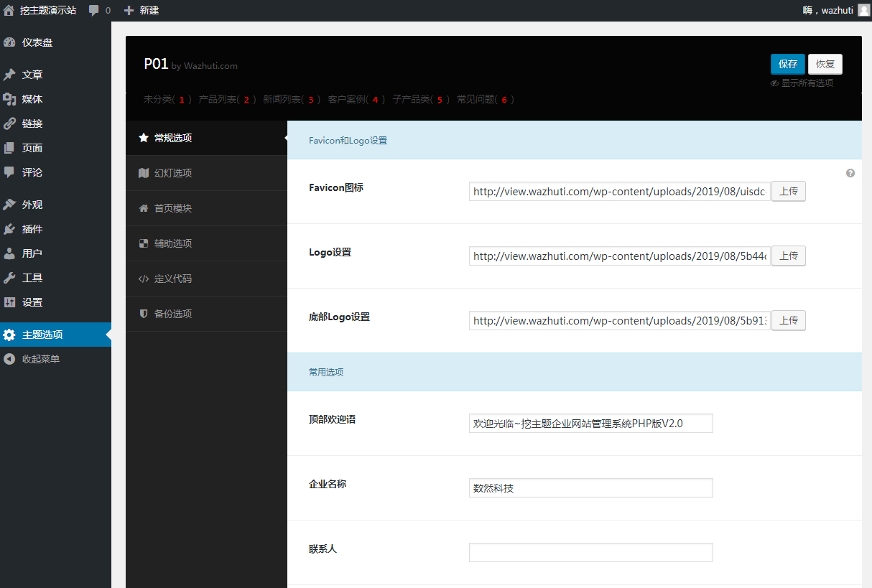872x588 pixels.
Task: Click the 上传 button for Favicon图标
Action: click(788, 192)
